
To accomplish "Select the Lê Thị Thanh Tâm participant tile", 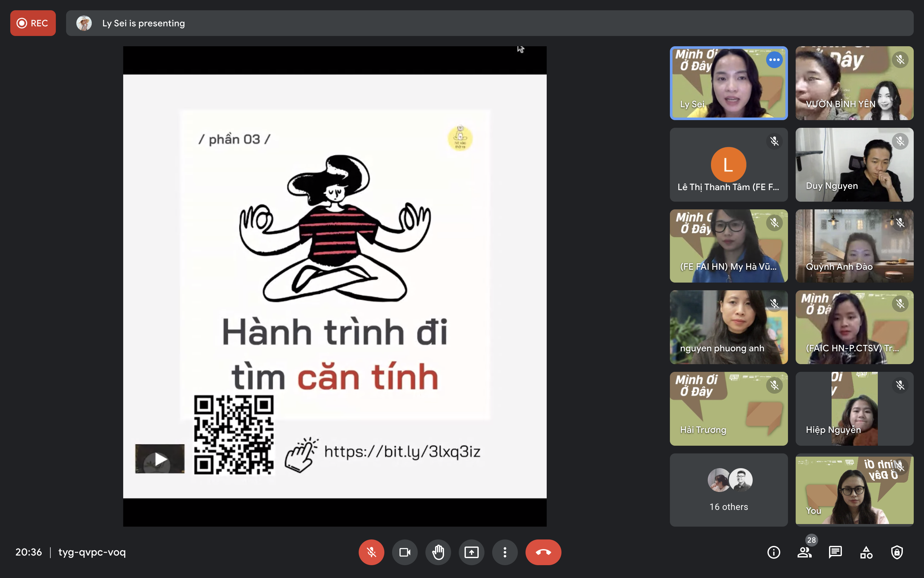I will [x=729, y=164].
